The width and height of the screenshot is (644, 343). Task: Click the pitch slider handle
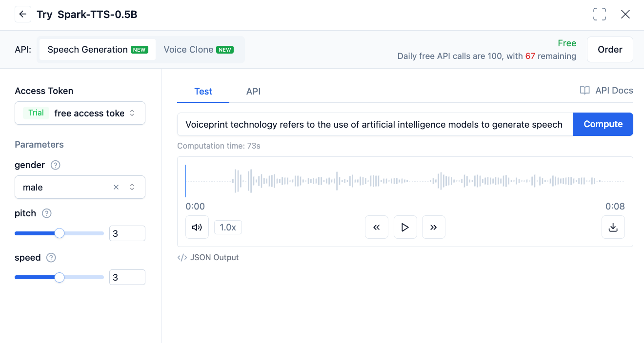coord(60,233)
